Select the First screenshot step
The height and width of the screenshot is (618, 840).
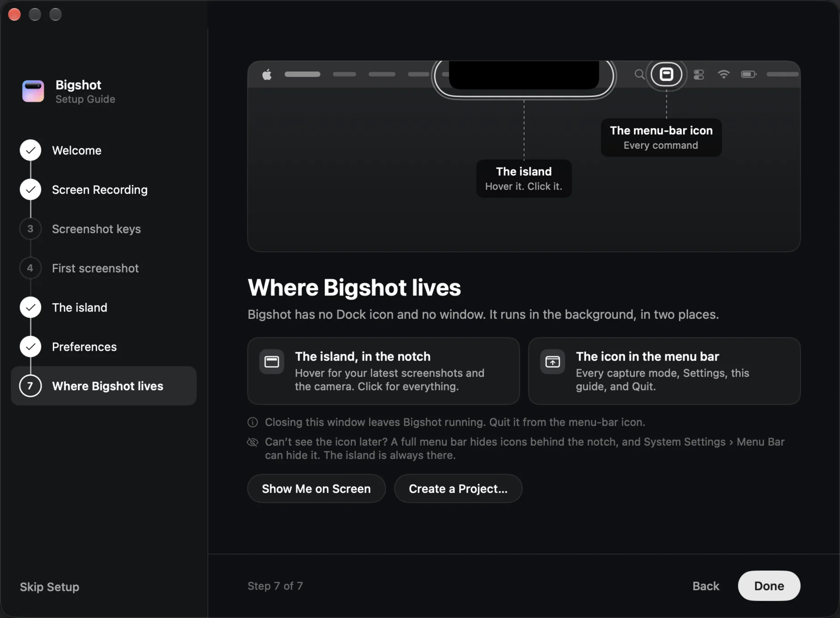(104, 268)
